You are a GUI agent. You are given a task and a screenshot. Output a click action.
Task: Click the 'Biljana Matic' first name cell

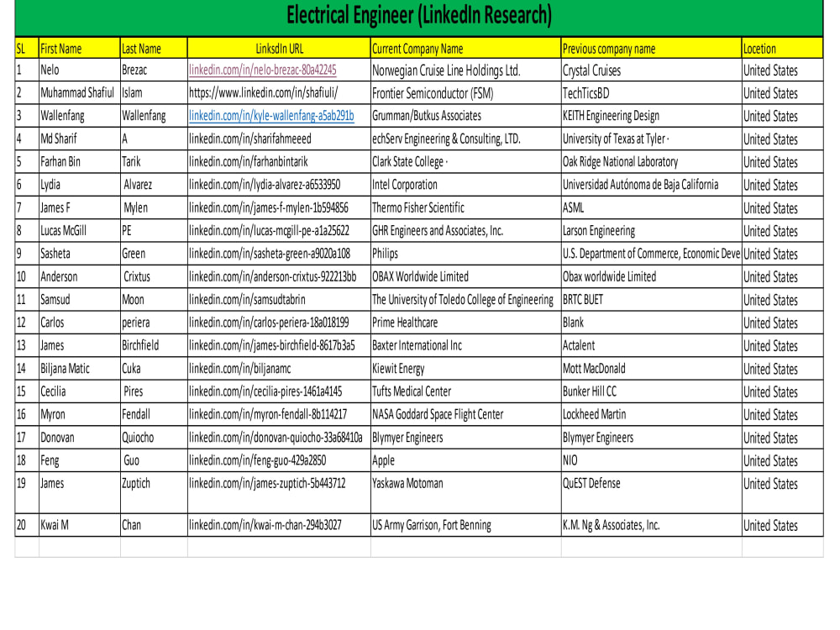click(x=79, y=369)
